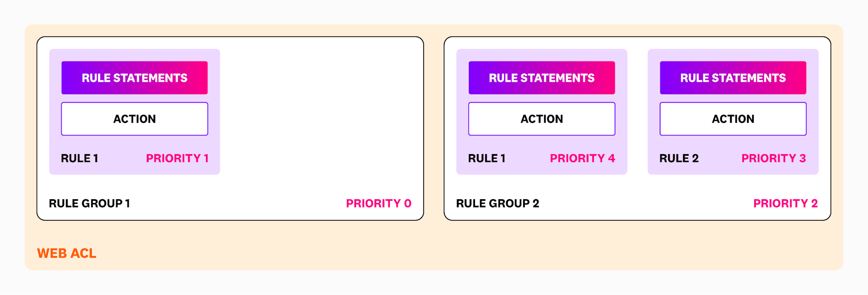Click the PRIORITY 2 label
This screenshot has width=868, height=295.
(x=785, y=203)
